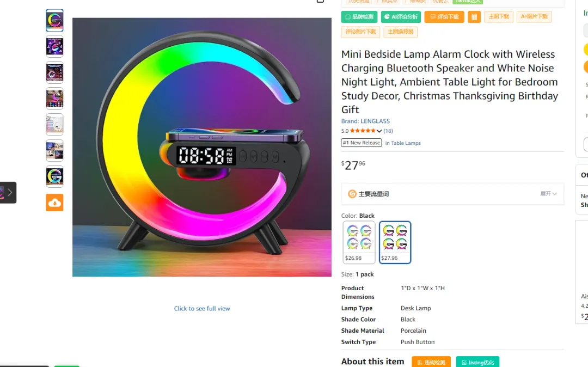Select the $26.98 white color option

[x=359, y=242]
